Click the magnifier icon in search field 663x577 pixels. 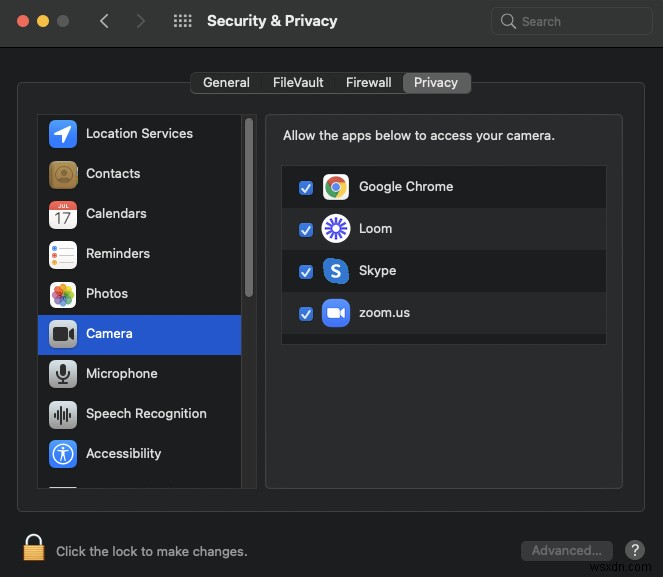508,21
